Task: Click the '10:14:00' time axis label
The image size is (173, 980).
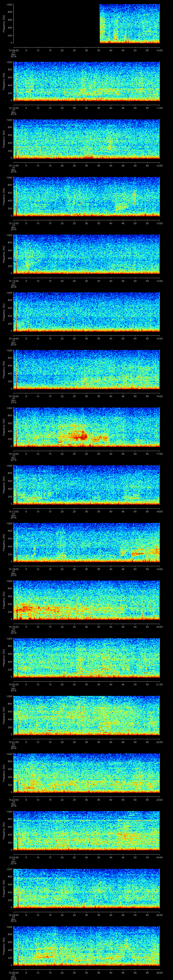Action: pyautogui.click(x=14, y=339)
